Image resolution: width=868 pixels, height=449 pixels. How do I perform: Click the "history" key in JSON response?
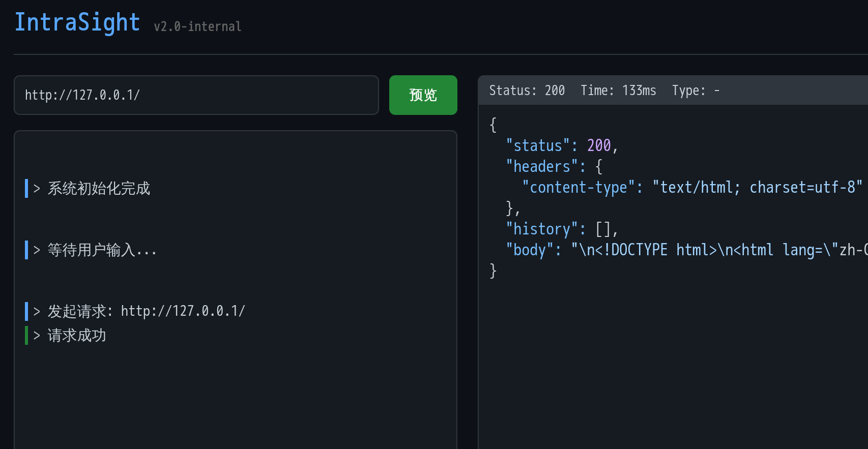pyautogui.click(x=541, y=229)
